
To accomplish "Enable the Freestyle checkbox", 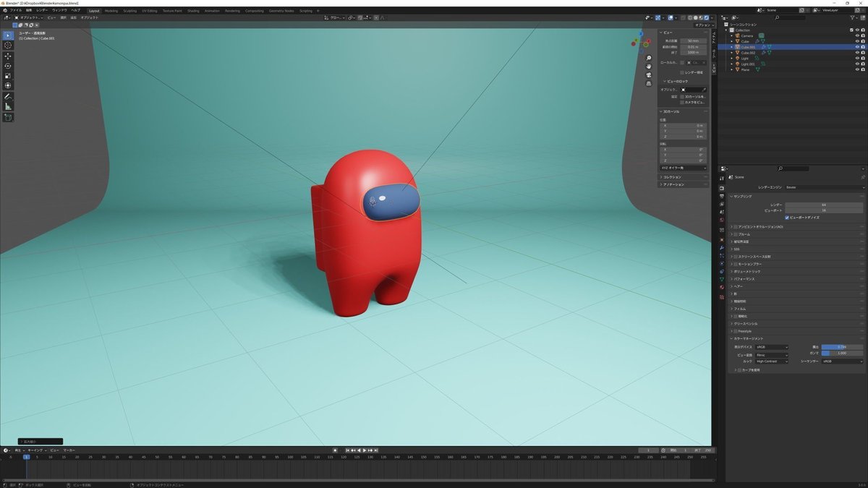I will tap(736, 331).
